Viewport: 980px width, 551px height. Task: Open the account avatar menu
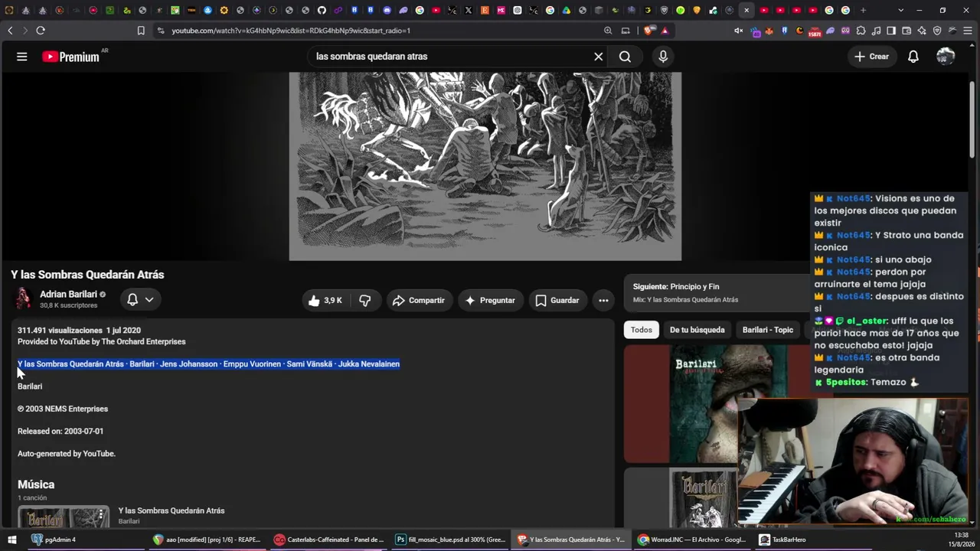(946, 57)
